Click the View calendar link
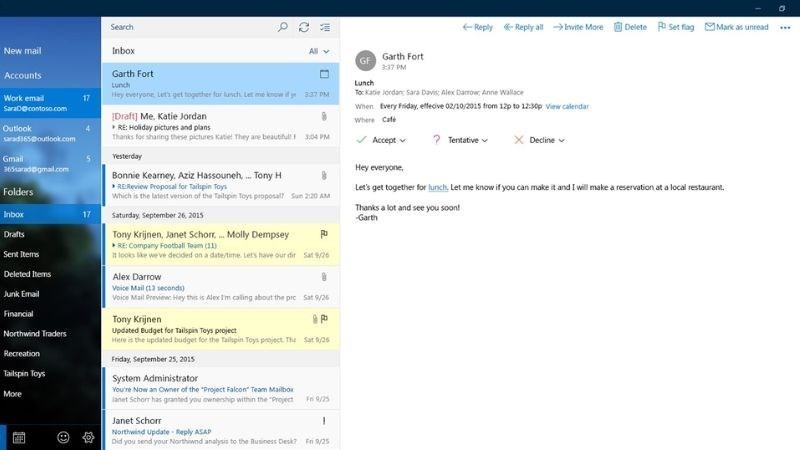 point(567,107)
